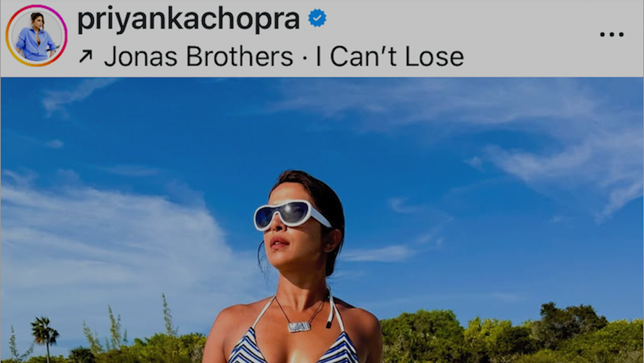The width and height of the screenshot is (644, 363).
Task: Open the priyankachopra username profile
Action: tap(189, 19)
